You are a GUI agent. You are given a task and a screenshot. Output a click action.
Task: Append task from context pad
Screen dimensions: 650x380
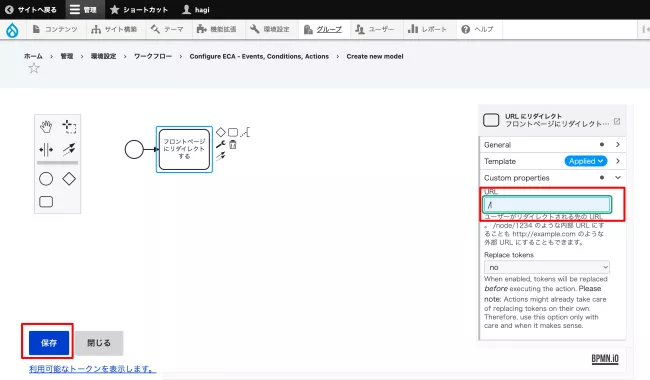tap(233, 132)
